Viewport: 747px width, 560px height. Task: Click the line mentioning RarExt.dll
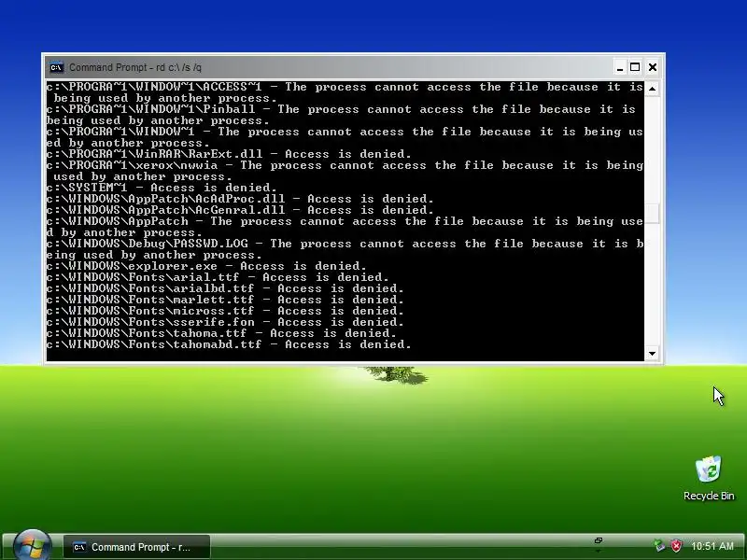(x=229, y=154)
